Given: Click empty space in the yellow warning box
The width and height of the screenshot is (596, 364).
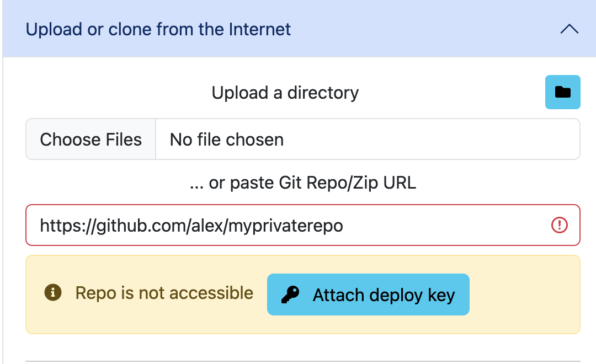Looking at the screenshot, I should [x=524, y=295].
